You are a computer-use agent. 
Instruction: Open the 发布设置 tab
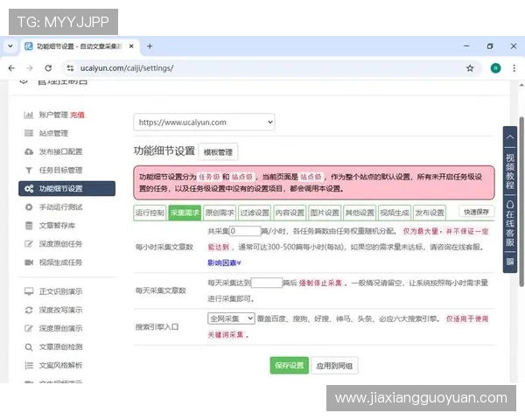pyautogui.click(x=430, y=213)
